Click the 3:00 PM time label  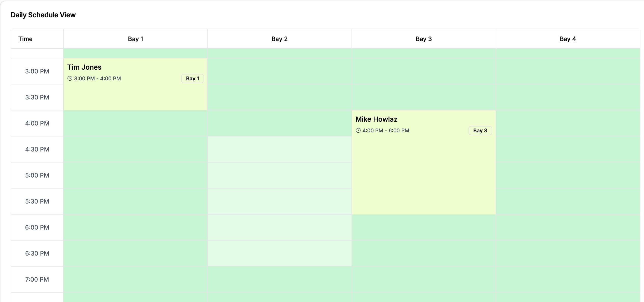point(37,71)
